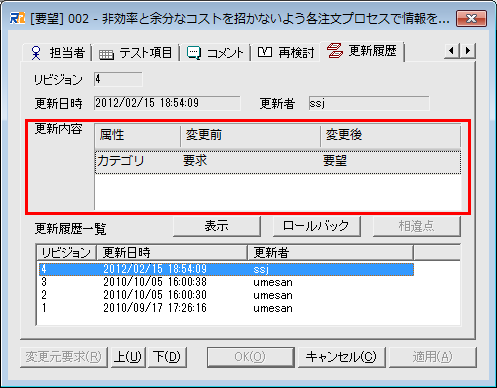Click the tab scroll right arrow
The image size is (497, 388).
(468, 51)
